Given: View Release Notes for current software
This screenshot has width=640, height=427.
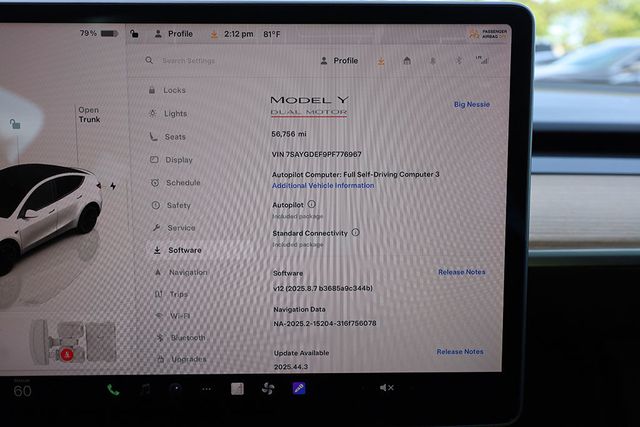Looking at the screenshot, I should point(461,272).
